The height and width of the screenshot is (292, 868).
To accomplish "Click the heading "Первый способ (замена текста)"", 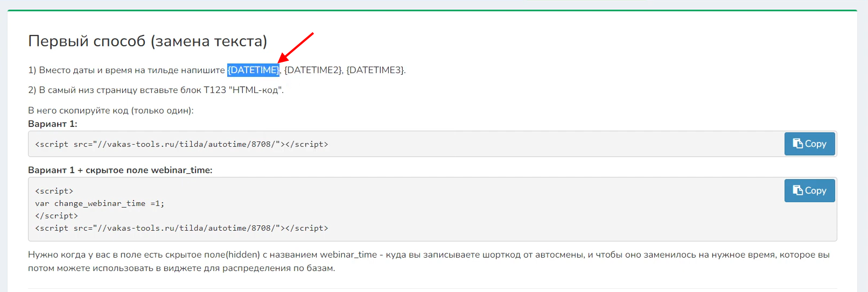I will tap(148, 41).
